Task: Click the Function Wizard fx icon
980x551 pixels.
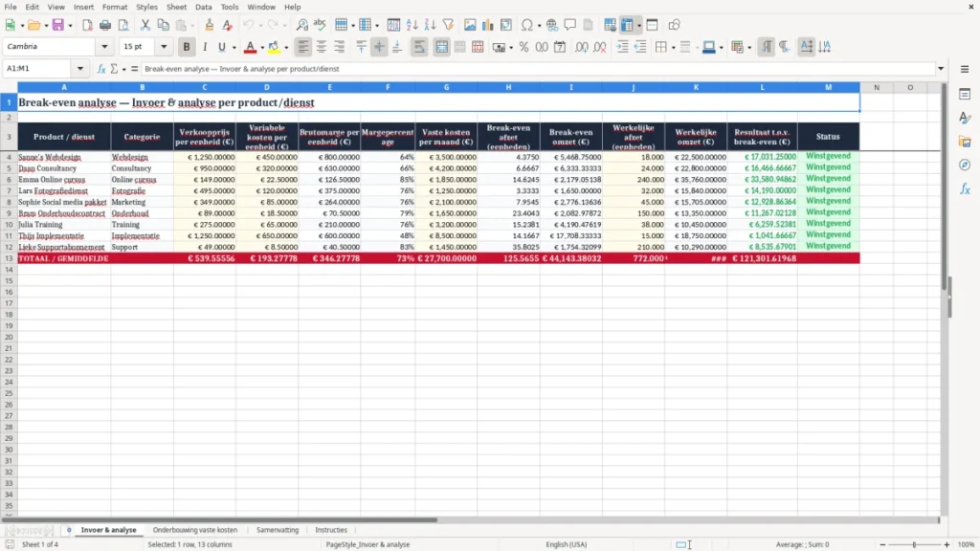Action: pos(101,69)
